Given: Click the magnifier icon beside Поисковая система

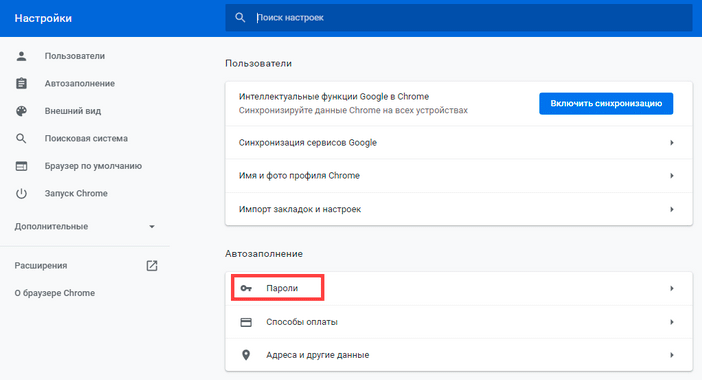Looking at the screenshot, I should [21, 138].
